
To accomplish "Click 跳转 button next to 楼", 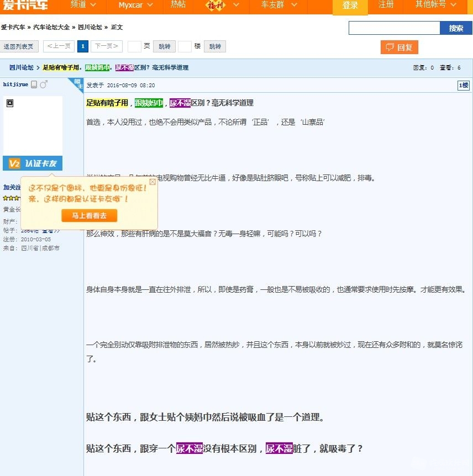I will click(215, 46).
